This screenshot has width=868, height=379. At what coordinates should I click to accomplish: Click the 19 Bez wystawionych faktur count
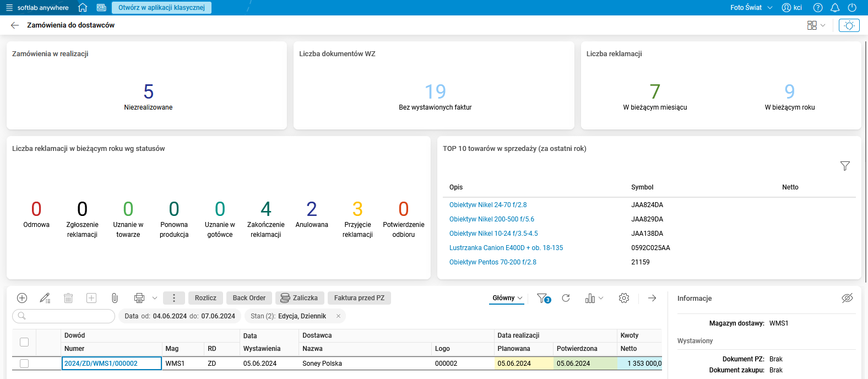pos(435,91)
